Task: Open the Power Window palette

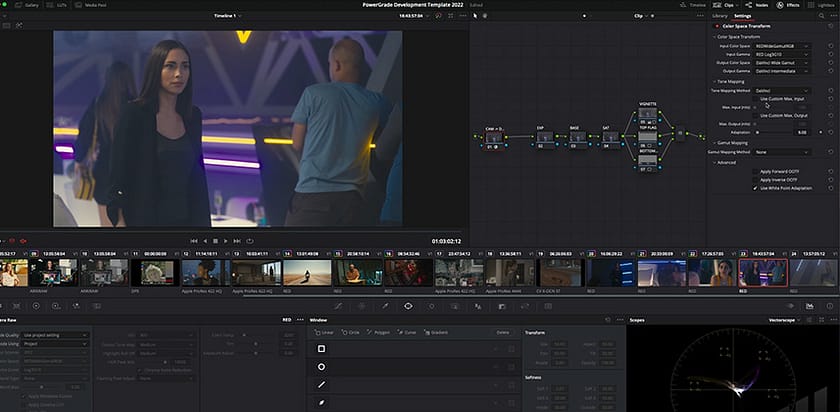Action: pos(408,306)
